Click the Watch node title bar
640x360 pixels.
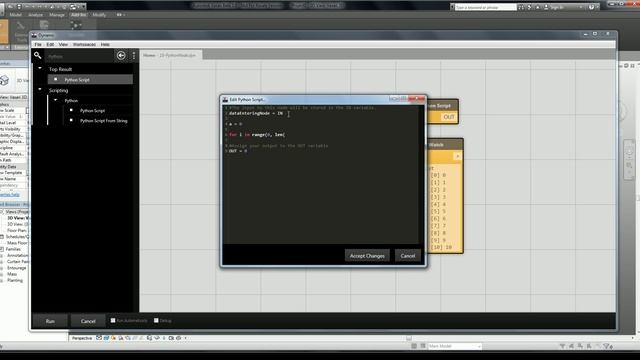(x=445, y=145)
